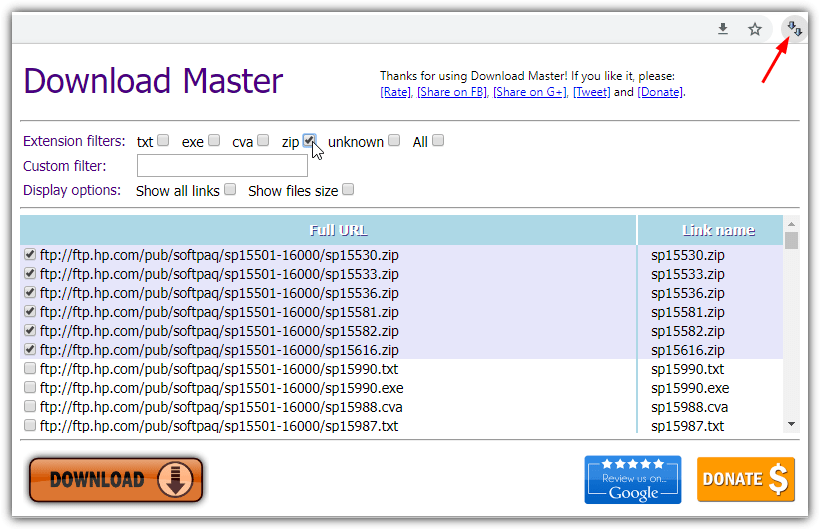Click the browser download arrow icon
820x529 pixels.
click(x=723, y=29)
